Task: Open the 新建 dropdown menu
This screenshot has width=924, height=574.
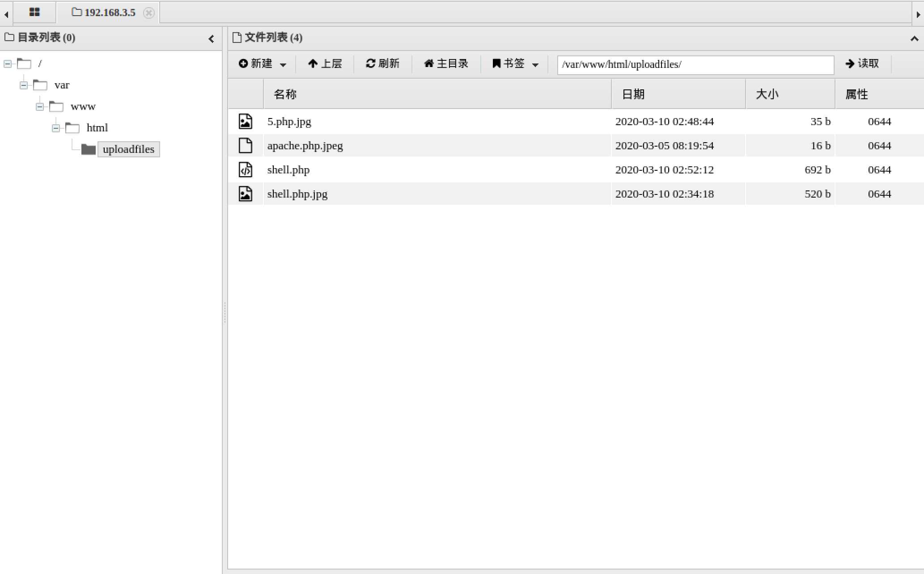Action: pyautogui.click(x=263, y=64)
